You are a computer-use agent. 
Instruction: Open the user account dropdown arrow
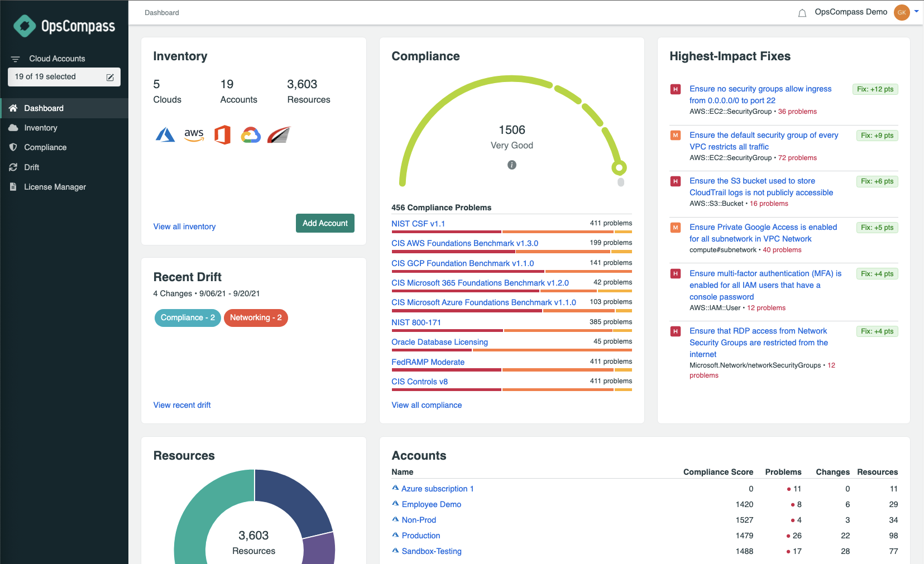coord(916,12)
